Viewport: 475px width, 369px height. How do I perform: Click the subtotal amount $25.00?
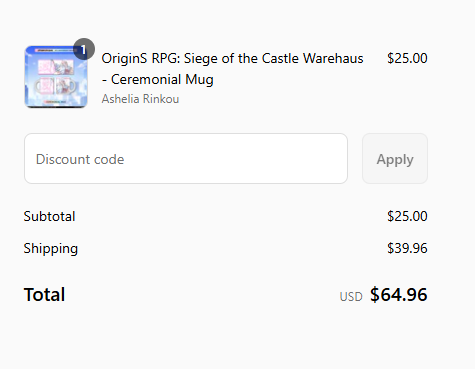[x=407, y=216]
